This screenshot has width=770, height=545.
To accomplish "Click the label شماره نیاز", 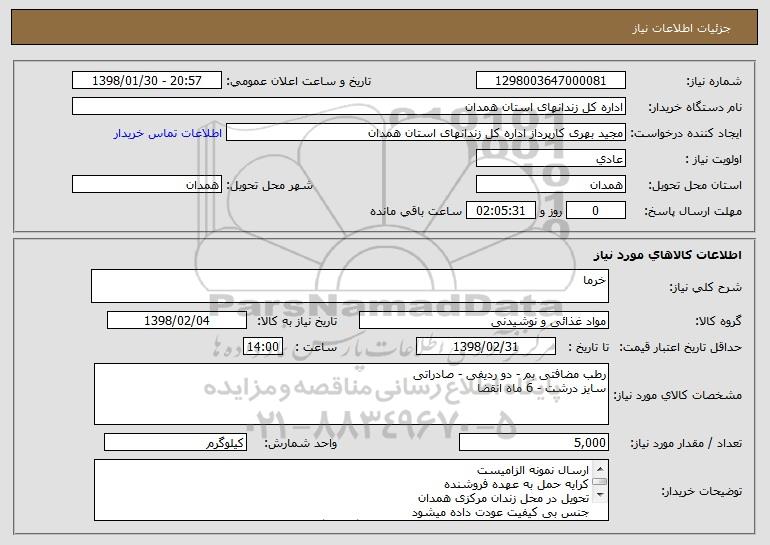I will tap(716, 82).
